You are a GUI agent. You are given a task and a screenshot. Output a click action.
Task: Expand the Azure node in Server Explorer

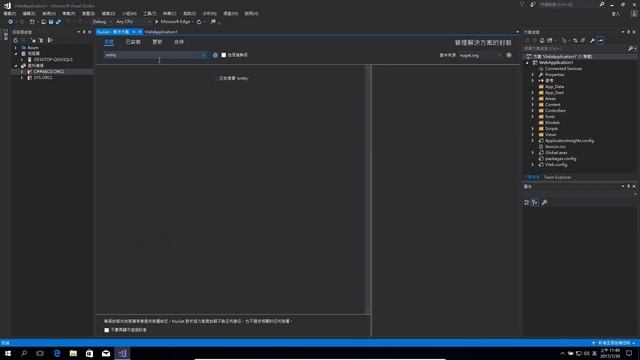[16, 48]
